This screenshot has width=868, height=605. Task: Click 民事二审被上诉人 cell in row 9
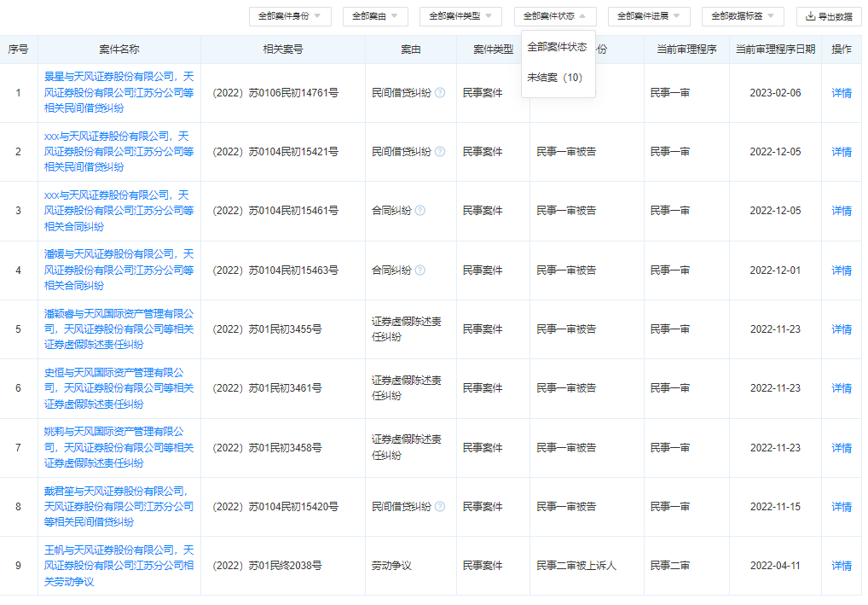click(576, 566)
